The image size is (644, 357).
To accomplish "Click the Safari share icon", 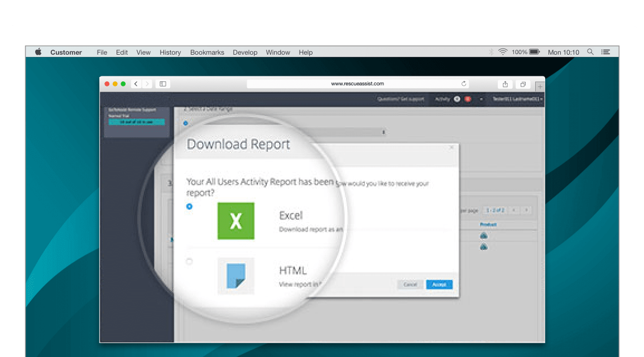I will click(x=505, y=84).
